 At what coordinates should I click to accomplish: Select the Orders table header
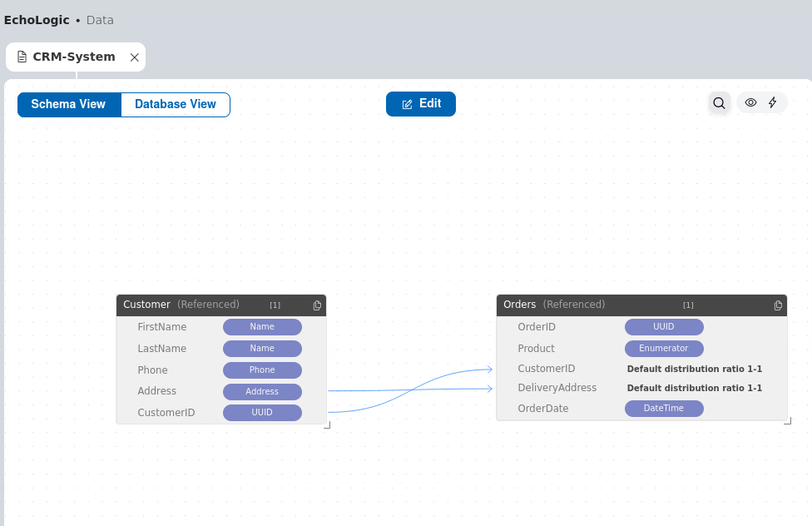(641, 305)
